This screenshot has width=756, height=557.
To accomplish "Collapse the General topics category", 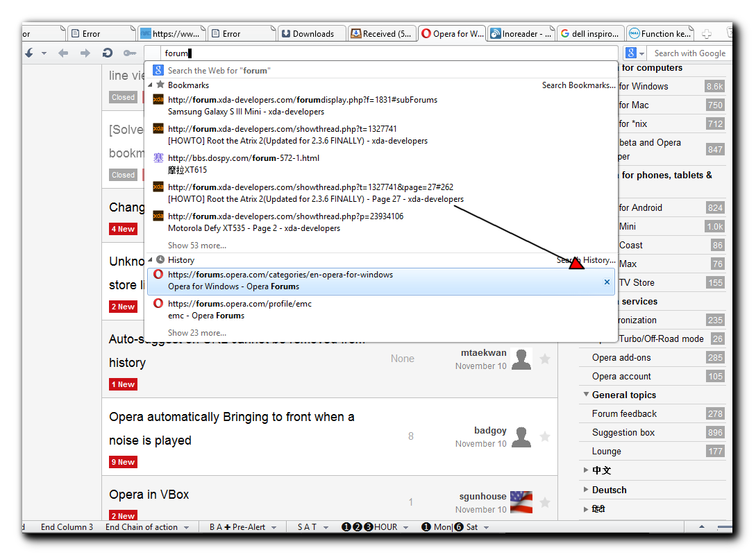I will pyautogui.click(x=587, y=395).
